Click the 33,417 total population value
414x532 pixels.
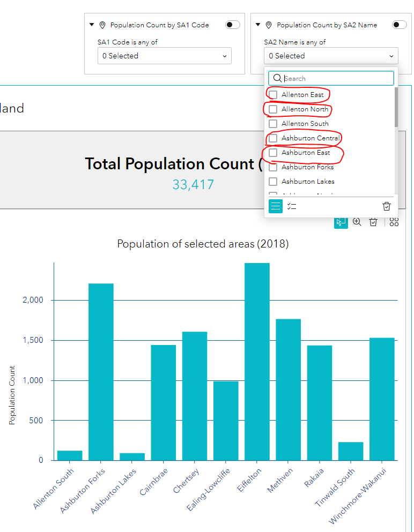pyautogui.click(x=193, y=185)
